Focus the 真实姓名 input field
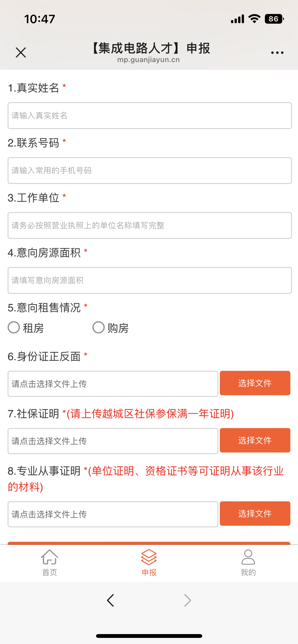Screen dimensions: 298x644 150,116
